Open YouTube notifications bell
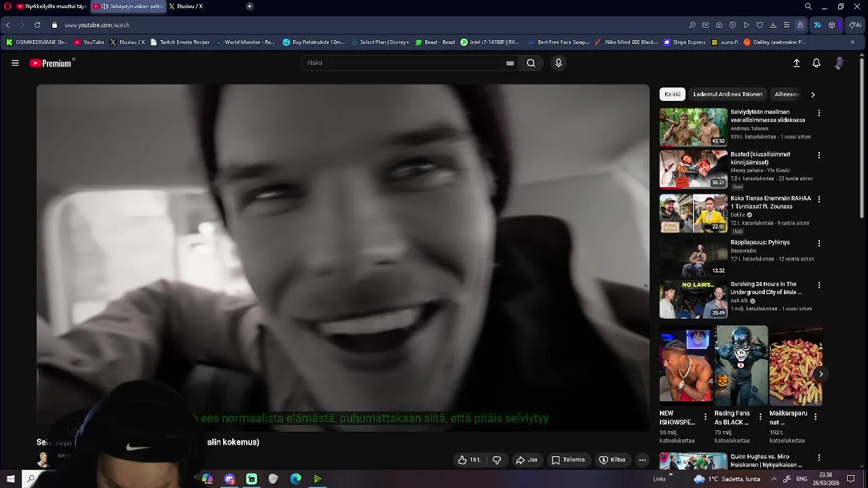This screenshot has width=868, height=488. point(816,63)
